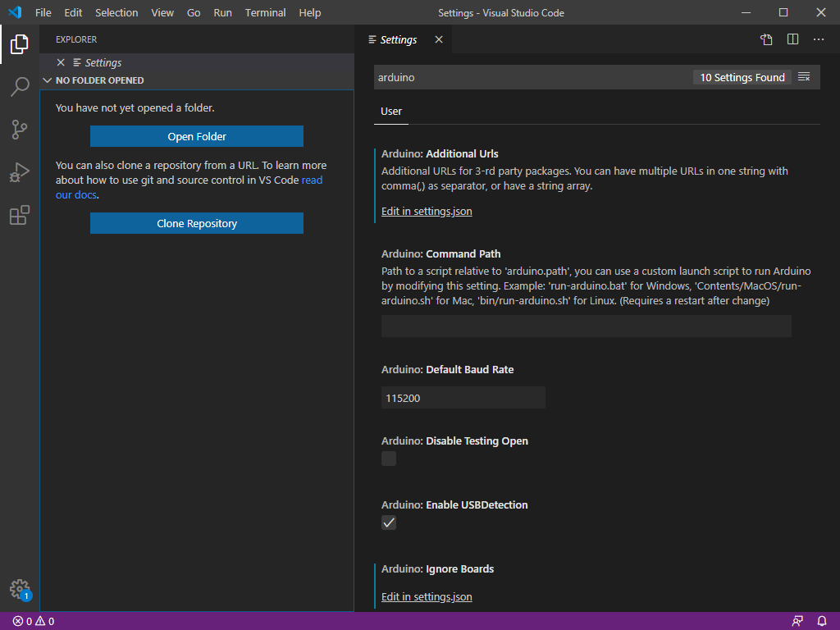Open the Run menu
The height and width of the screenshot is (630, 840).
223,12
